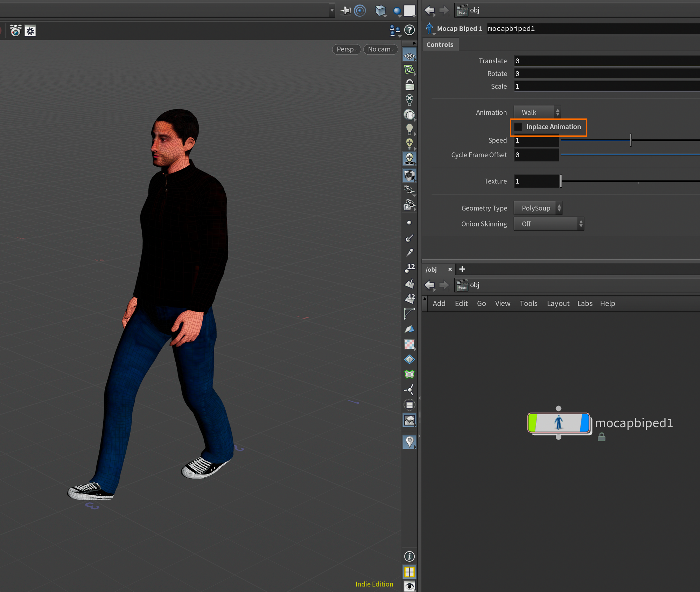Click the mocapbiped1 node name field
Viewport: 700px width, 592px height.
pyautogui.click(x=594, y=29)
